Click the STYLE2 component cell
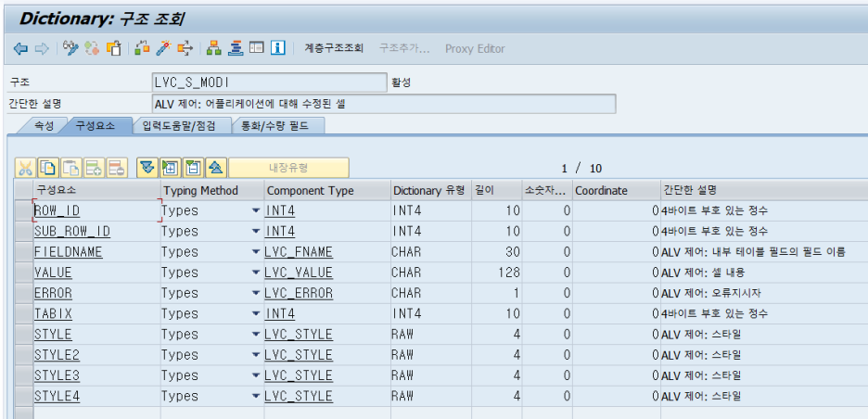 point(96,355)
